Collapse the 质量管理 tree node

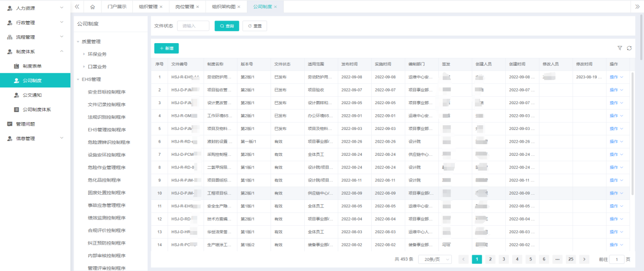[x=78, y=42]
